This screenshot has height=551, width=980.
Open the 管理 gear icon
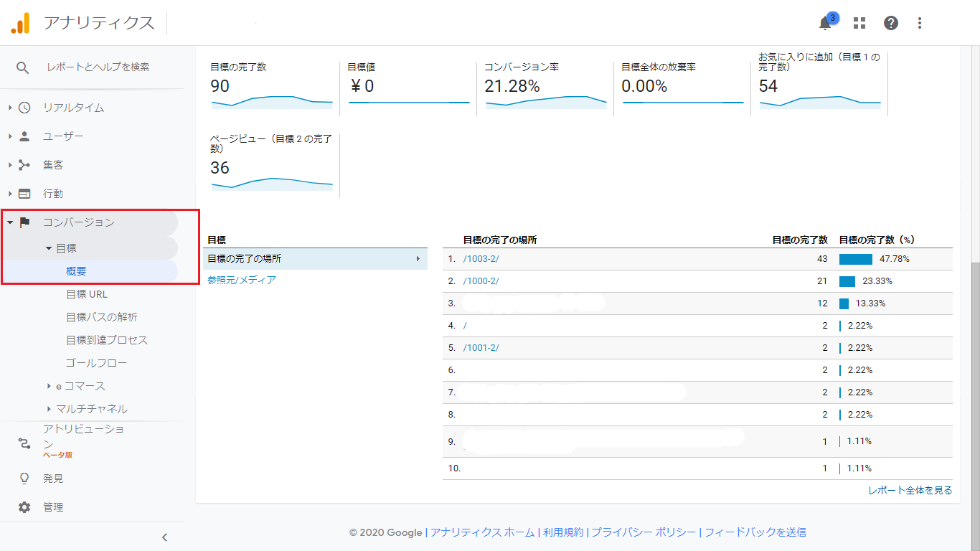[x=24, y=507]
